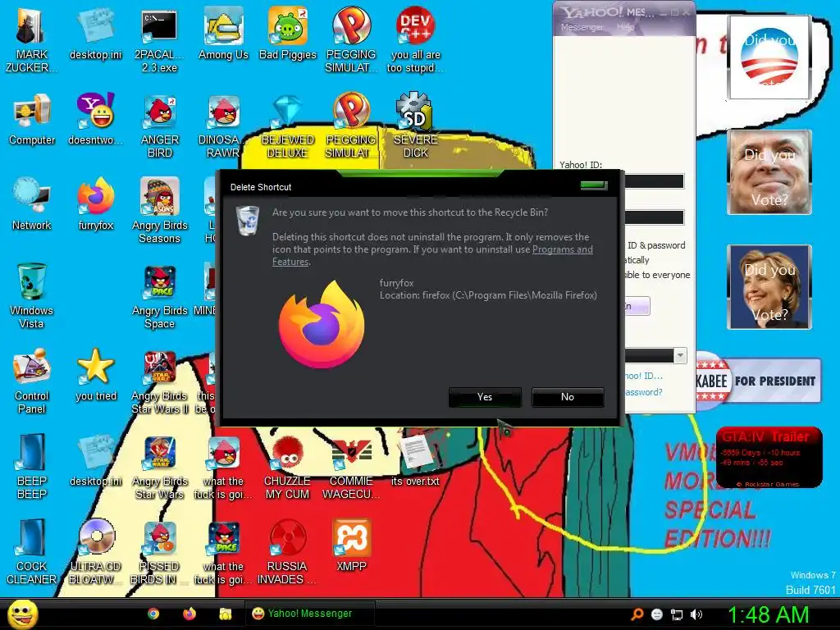This screenshot has width=840, height=630.
Task: Open the SEVERE DICK SD icon
Action: coord(415,125)
